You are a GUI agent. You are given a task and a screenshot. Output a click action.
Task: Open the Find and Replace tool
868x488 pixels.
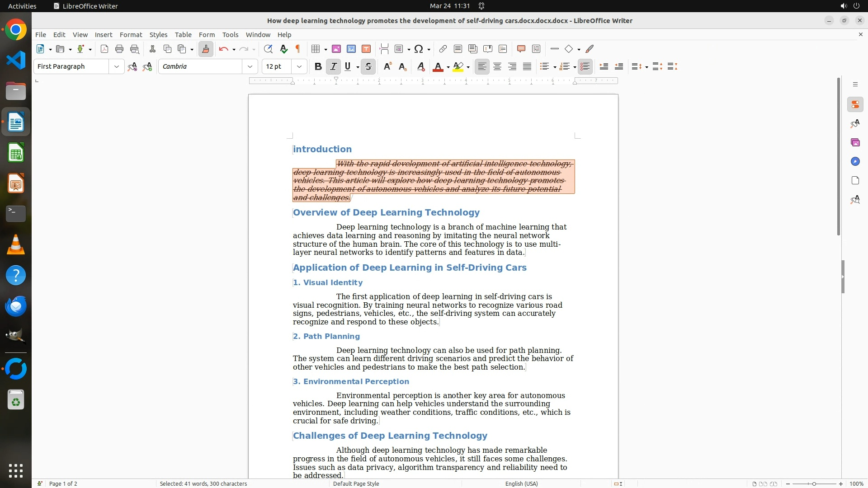[268, 49]
